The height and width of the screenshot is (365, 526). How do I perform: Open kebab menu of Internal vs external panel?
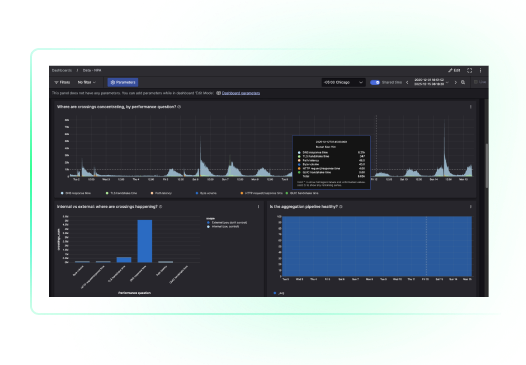point(258,207)
